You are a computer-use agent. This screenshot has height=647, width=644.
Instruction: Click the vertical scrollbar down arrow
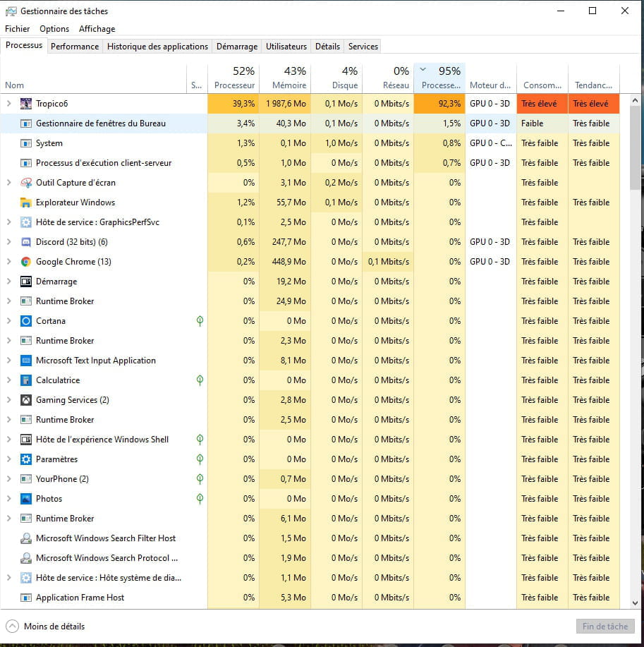[x=635, y=603]
